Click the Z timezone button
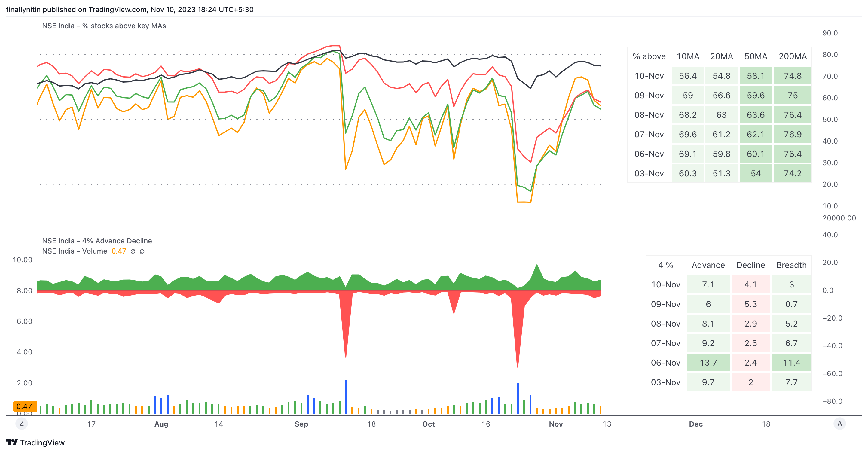This screenshot has height=453, width=868. [x=22, y=423]
